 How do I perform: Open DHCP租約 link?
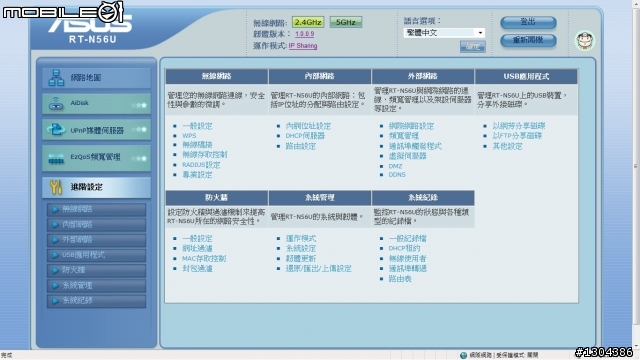point(404,248)
